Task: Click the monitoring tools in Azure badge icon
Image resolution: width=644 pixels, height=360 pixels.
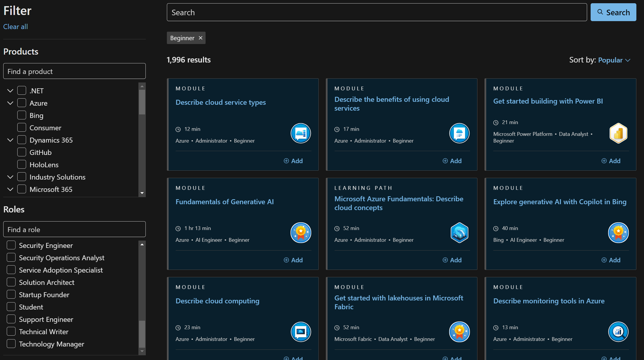Action: tap(618, 332)
